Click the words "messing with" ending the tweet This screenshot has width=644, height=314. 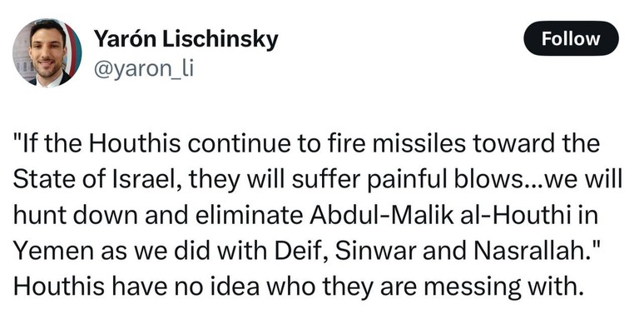(503, 287)
